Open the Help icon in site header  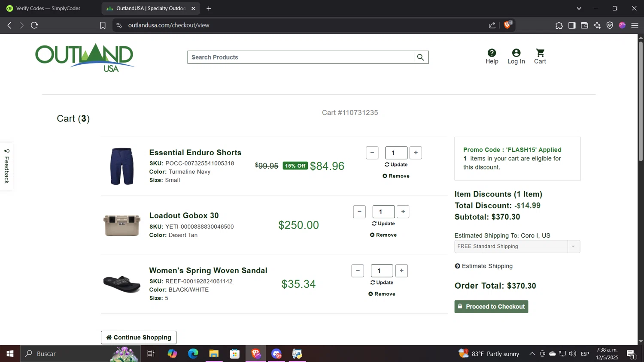[492, 56]
